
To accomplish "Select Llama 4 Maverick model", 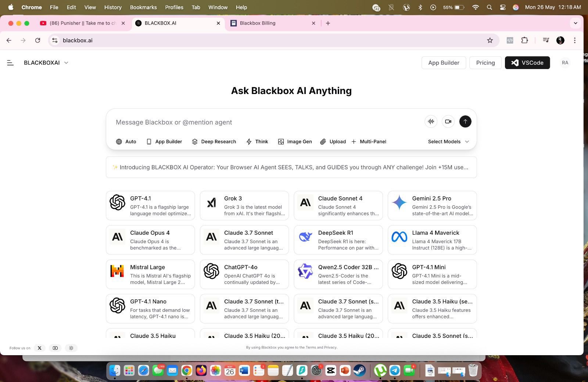I will coord(433,240).
